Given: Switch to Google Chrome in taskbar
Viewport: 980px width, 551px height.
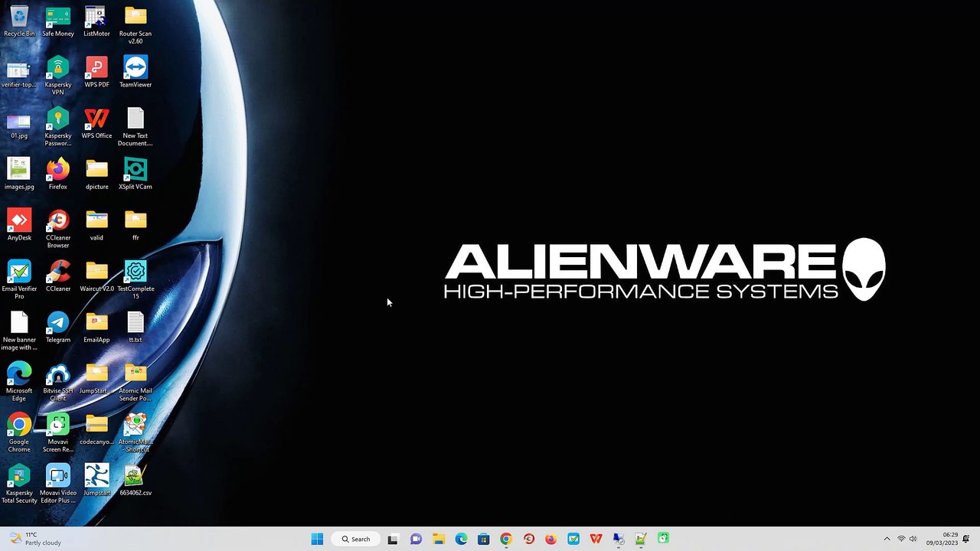Looking at the screenshot, I should (x=506, y=539).
